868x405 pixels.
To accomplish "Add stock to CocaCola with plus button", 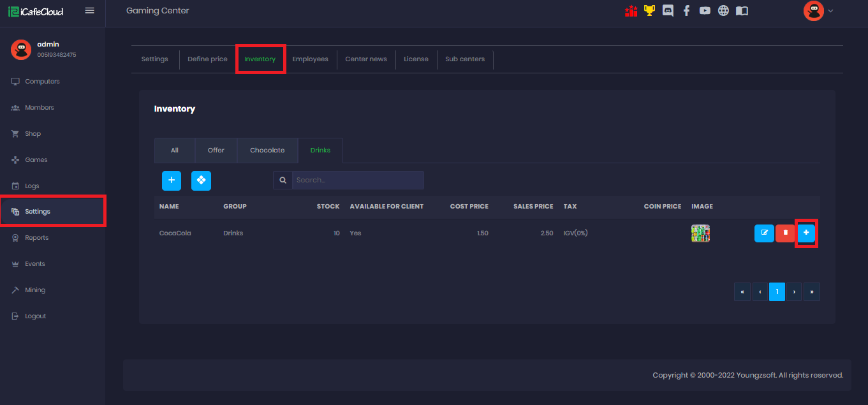I will pyautogui.click(x=806, y=233).
